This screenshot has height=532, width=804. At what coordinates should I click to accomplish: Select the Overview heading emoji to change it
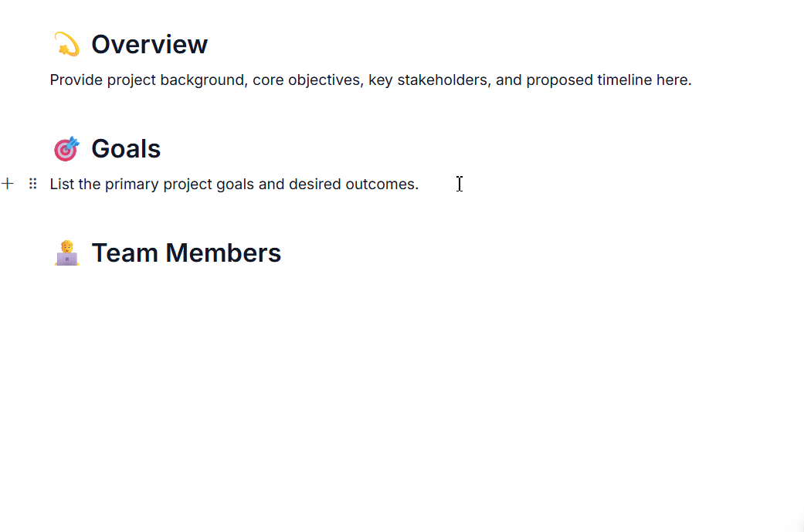(x=66, y=44)
